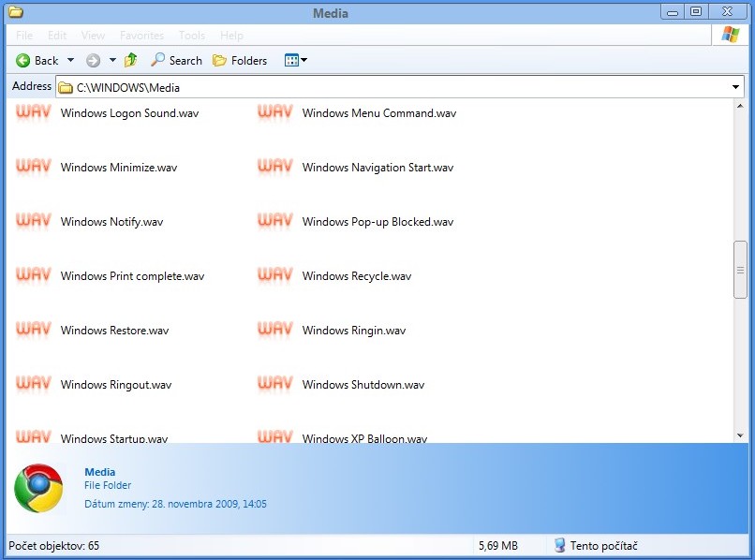Open the File menu
This screenshot has width=755, height=560.
[24, 36]
